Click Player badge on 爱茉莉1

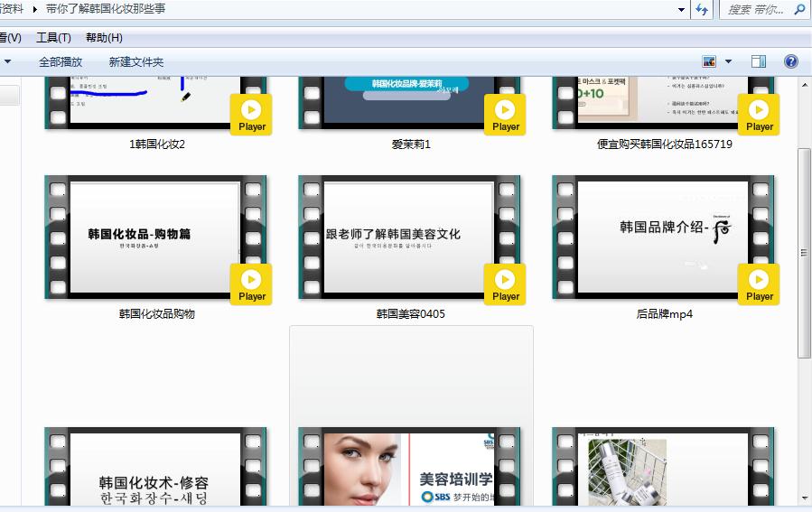point(505,115)
